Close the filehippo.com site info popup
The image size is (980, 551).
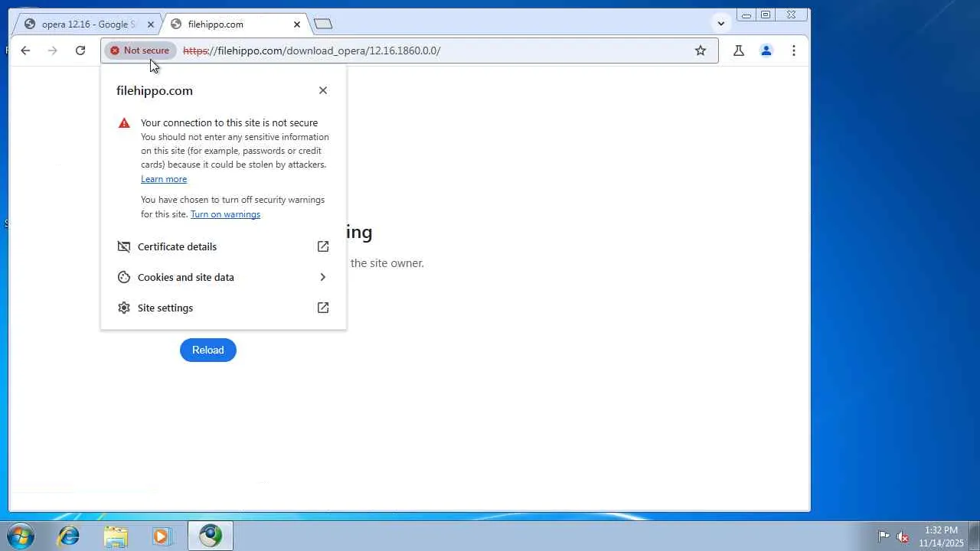point(323,90)
